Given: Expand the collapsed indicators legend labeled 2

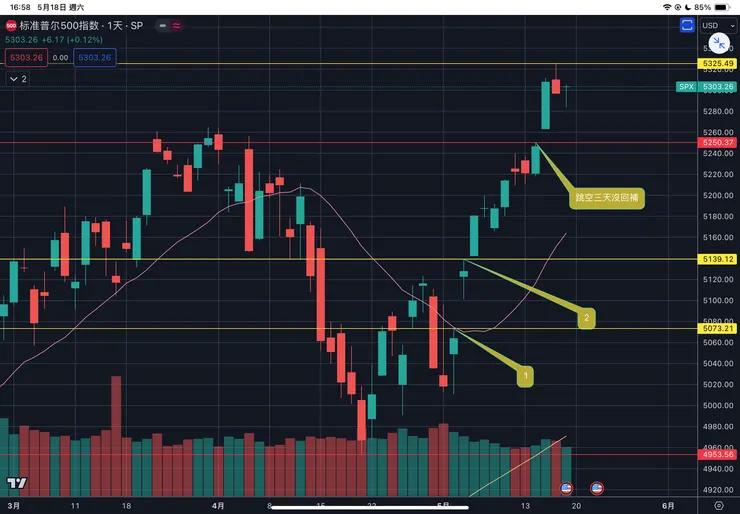Looking at the screenshot, I should pyautogui.click(x=17, y=78).
